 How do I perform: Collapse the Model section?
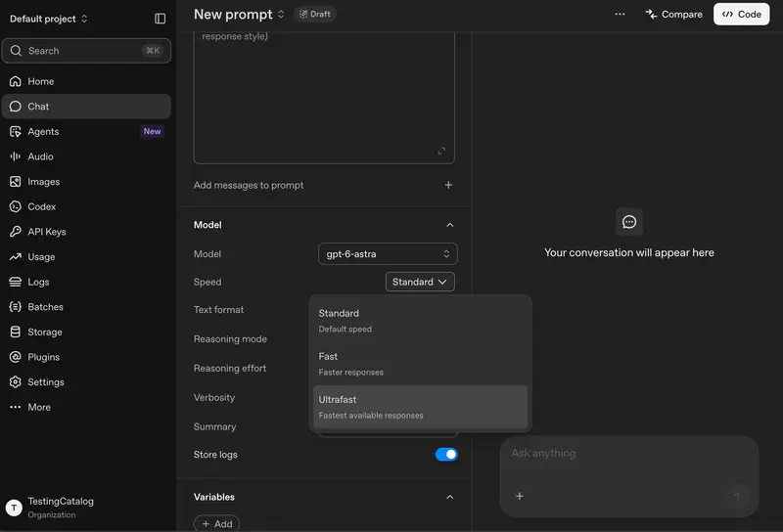pyautogui.click(x=450, y=225)
